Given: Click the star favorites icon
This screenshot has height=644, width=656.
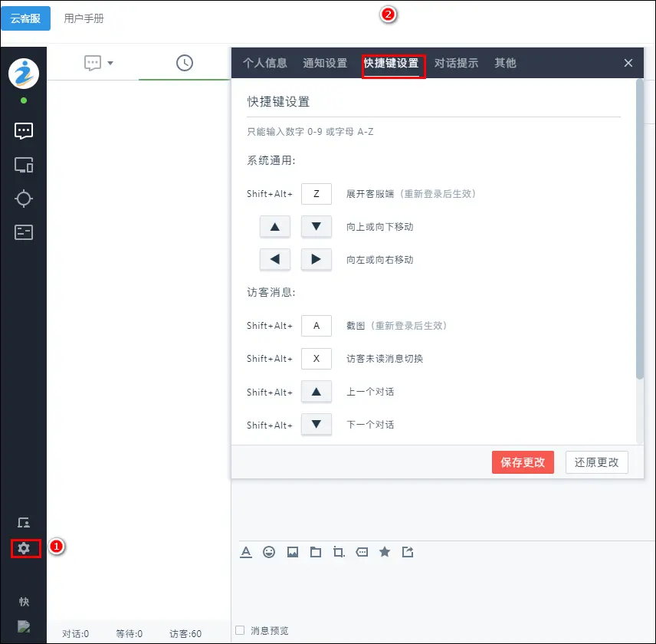Looking at the screenshot, I should 385,552.
